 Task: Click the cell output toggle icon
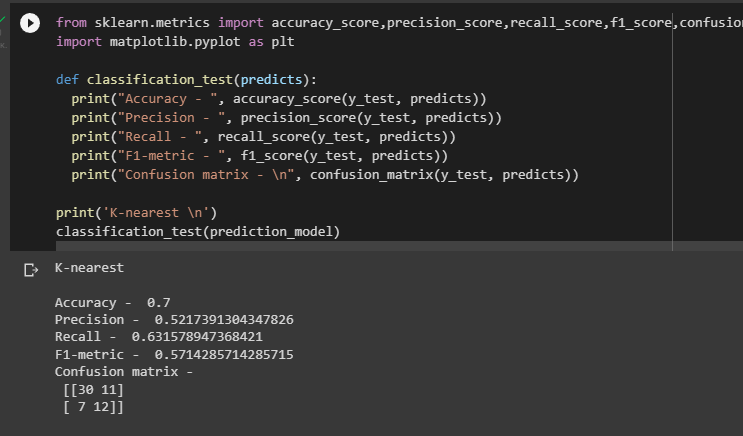coord(31,270)
